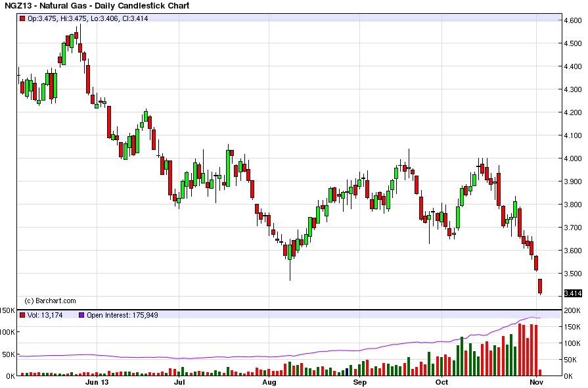Click the 'Sep' date axis label
588x388 pixels.
359,382
